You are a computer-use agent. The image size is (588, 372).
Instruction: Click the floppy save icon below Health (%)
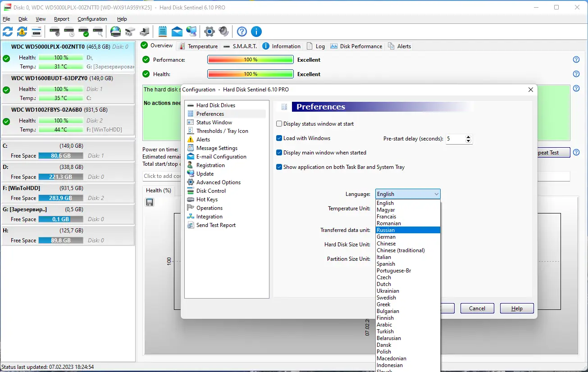[x=150, y=202]
